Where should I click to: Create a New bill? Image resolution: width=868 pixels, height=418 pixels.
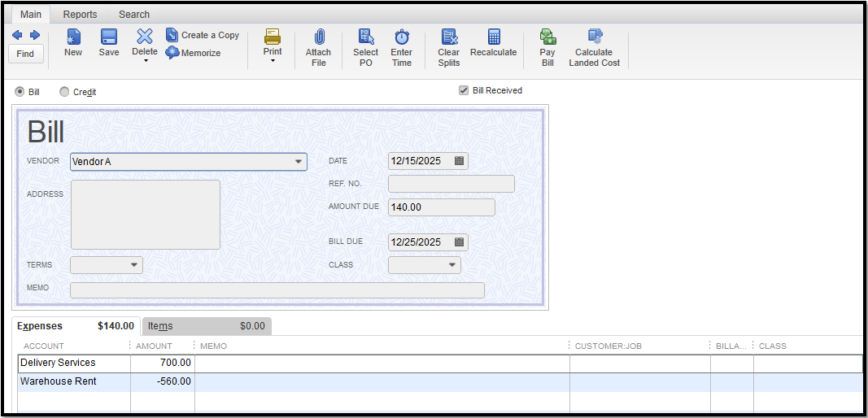tap(73, 37)
